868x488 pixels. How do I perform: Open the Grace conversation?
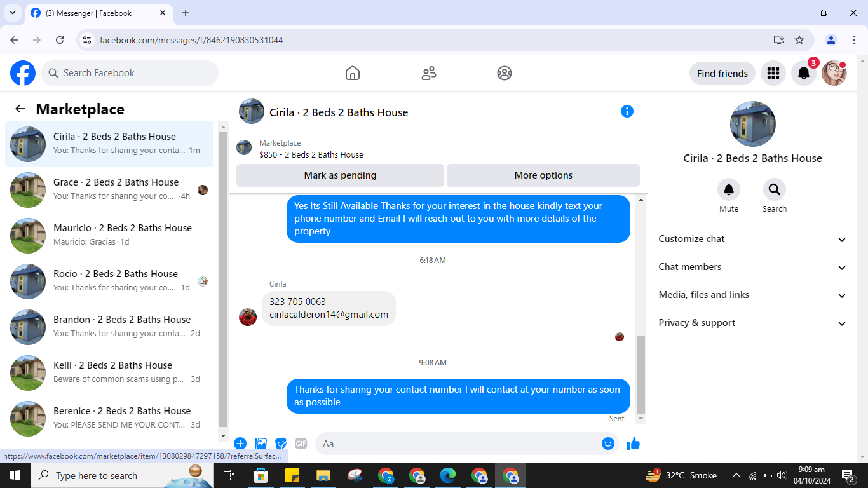point(109,190)
